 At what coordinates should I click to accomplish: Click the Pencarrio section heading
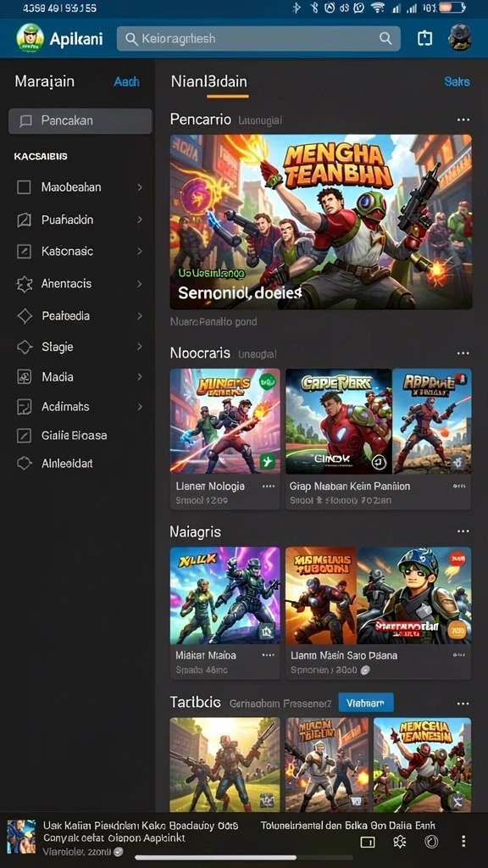click(200, 120)
